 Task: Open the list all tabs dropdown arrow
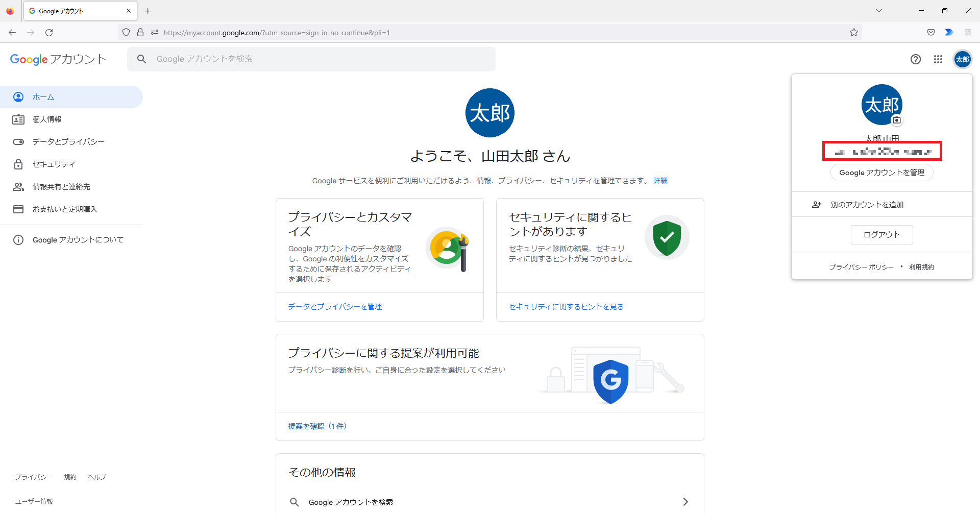(879, 11)
